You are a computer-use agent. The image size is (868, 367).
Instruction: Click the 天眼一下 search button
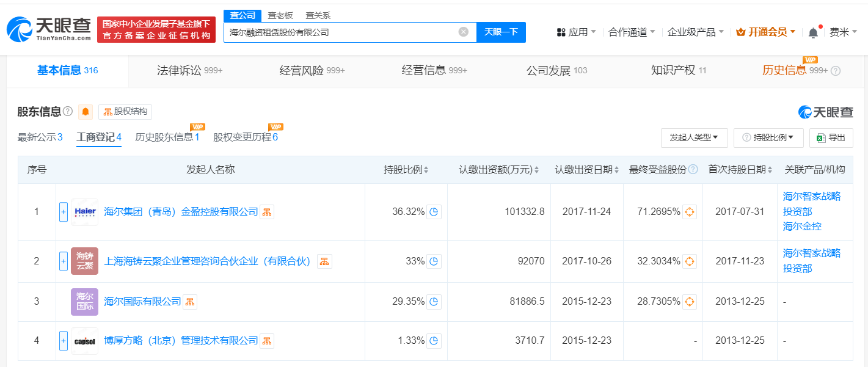tap(501, 32)
